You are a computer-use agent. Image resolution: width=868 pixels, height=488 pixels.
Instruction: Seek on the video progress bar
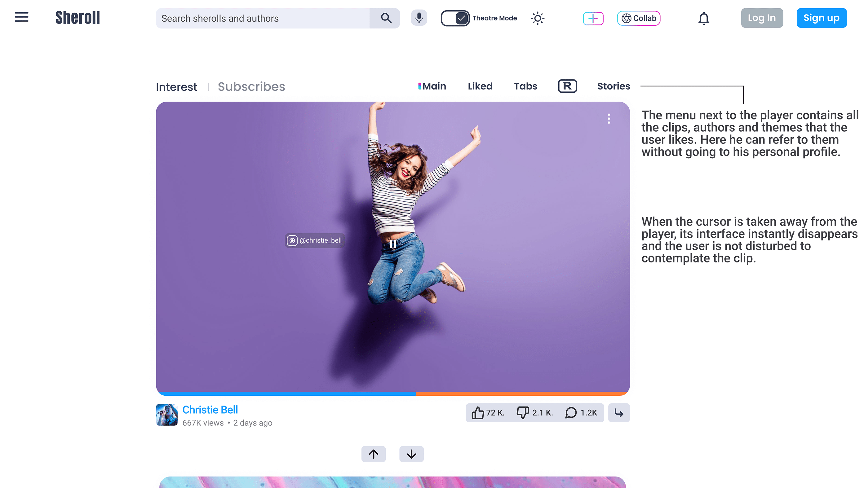(x=392, y=393)
